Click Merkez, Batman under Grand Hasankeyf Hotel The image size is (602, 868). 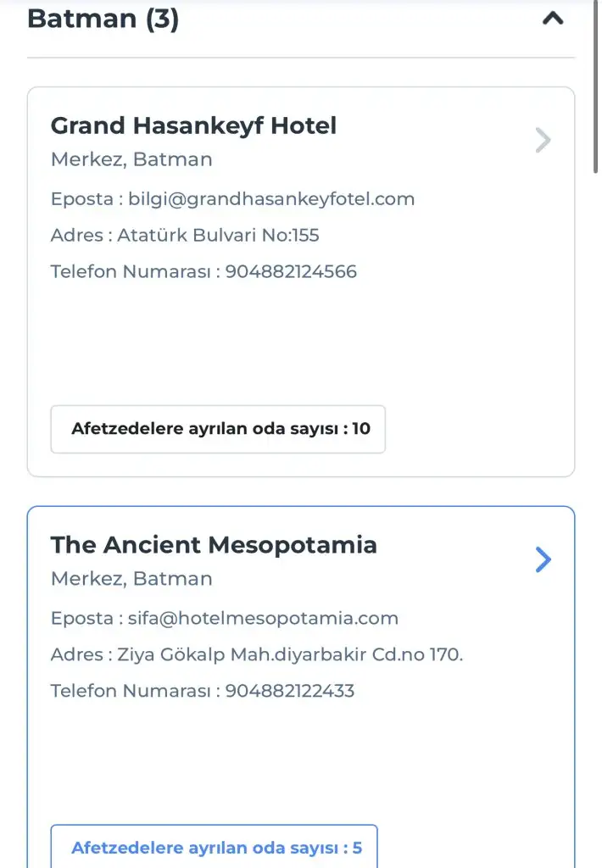[131, 159]
